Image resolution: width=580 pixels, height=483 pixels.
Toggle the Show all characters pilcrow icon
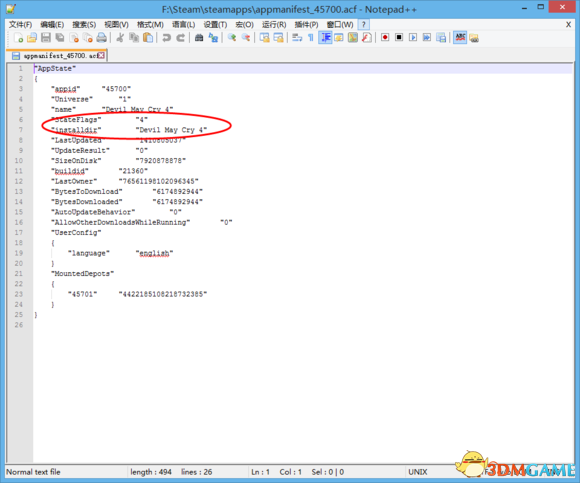point(311,38)
